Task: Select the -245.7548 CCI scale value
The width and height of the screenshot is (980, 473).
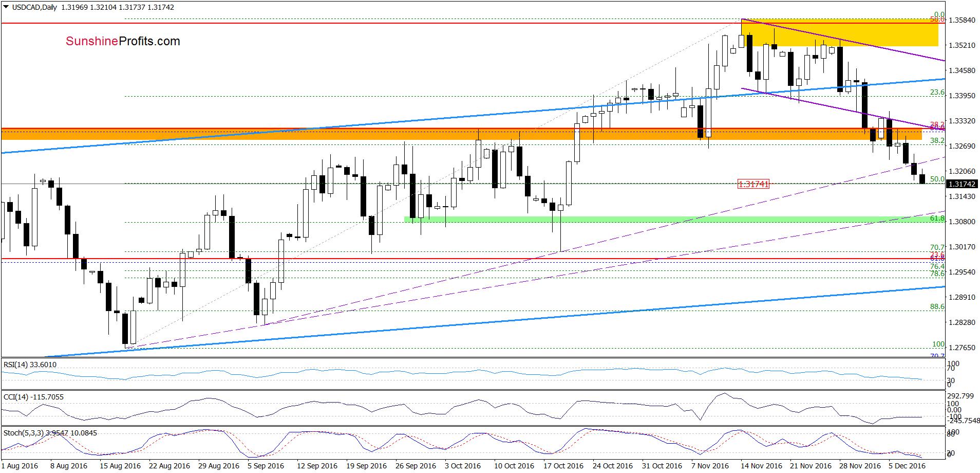Action: 964,421
